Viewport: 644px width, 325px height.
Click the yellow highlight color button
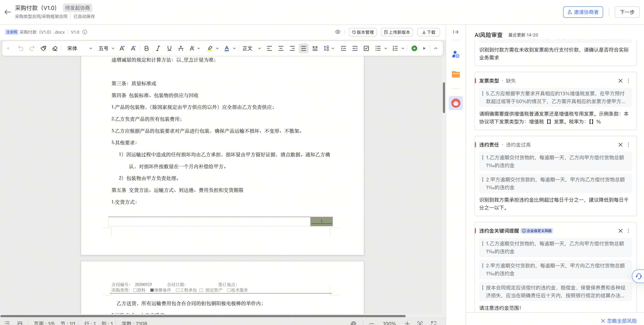[x=210, y=48]
